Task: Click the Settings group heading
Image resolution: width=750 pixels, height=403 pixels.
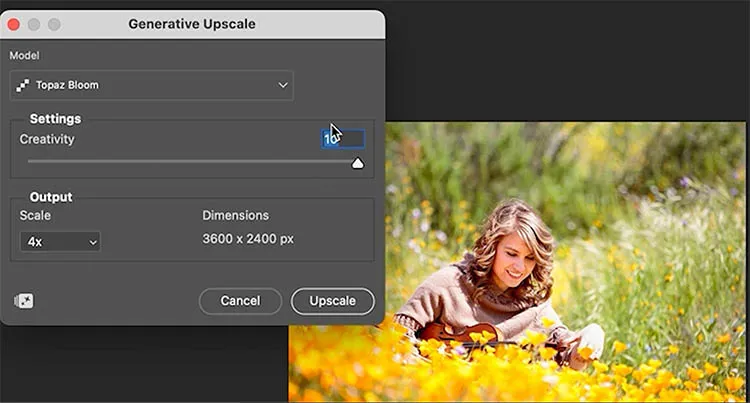Action: [x=55, y=119]
